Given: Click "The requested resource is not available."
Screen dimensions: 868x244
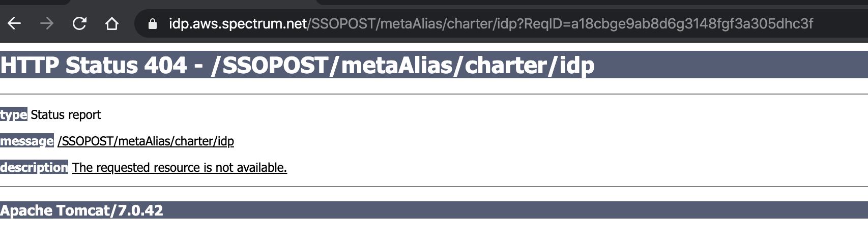Looking at the screenshot, I should coord(180,168).
